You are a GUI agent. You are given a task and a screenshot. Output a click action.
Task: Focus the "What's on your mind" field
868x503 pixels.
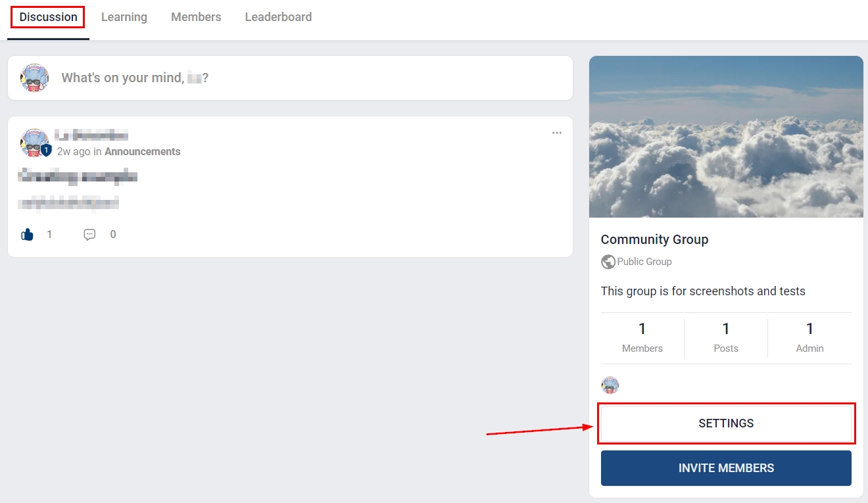[309, 78]
